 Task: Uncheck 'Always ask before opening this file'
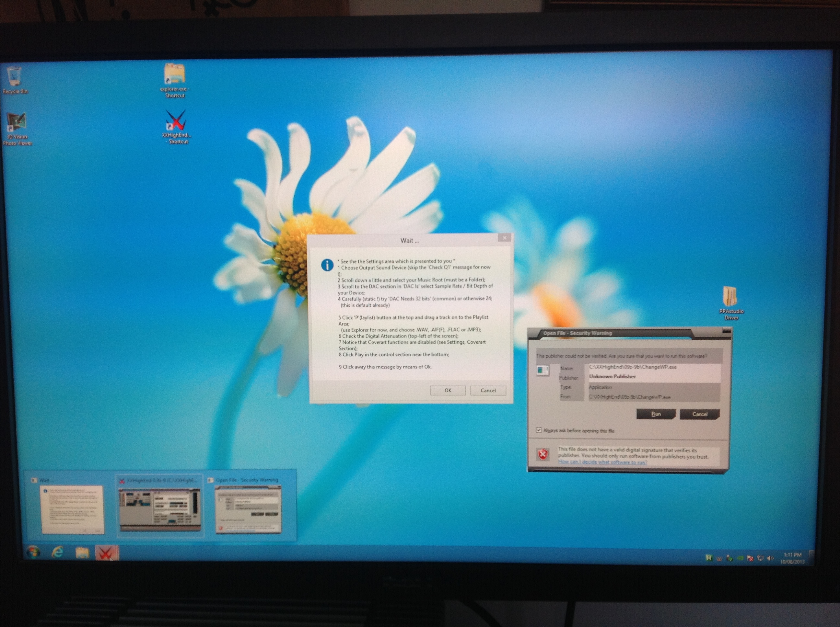539,430
